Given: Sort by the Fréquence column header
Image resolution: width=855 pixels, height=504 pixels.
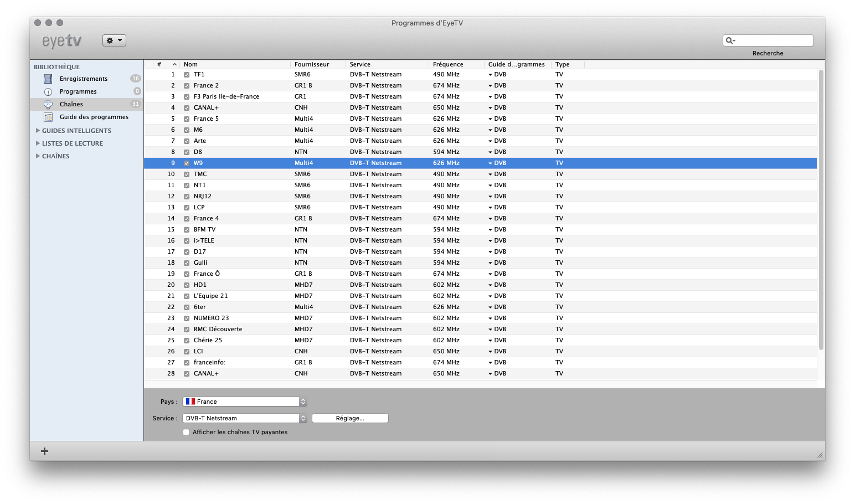Looking at the screenshot, I should click(x=456, y=64).
